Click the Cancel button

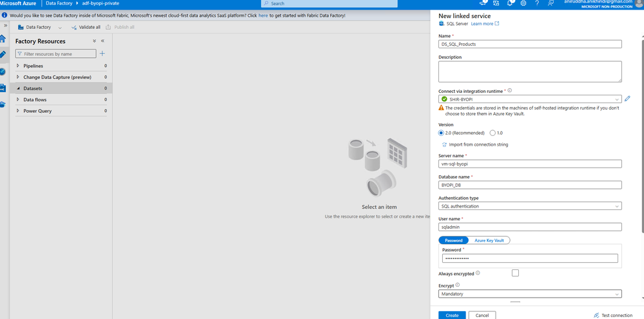482,315
